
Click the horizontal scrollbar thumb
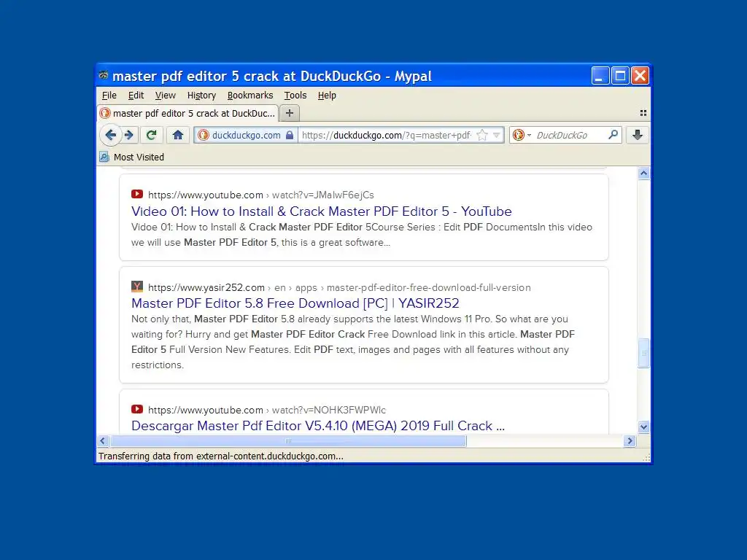point(287,441)
